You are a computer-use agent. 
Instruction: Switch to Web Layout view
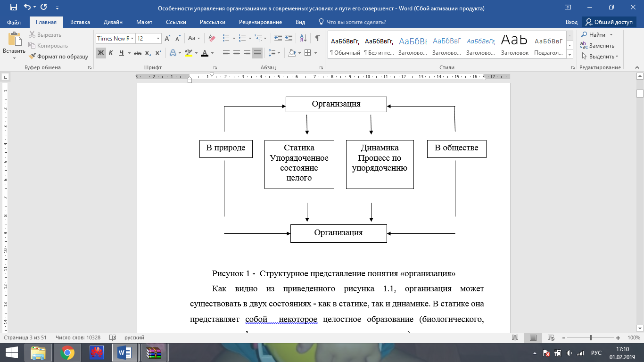click(551, 337)
